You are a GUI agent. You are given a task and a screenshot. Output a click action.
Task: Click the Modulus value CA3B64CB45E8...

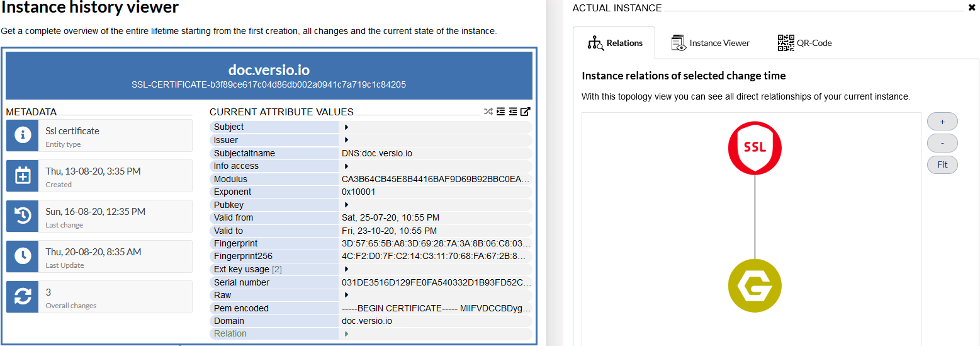[436, 179]
